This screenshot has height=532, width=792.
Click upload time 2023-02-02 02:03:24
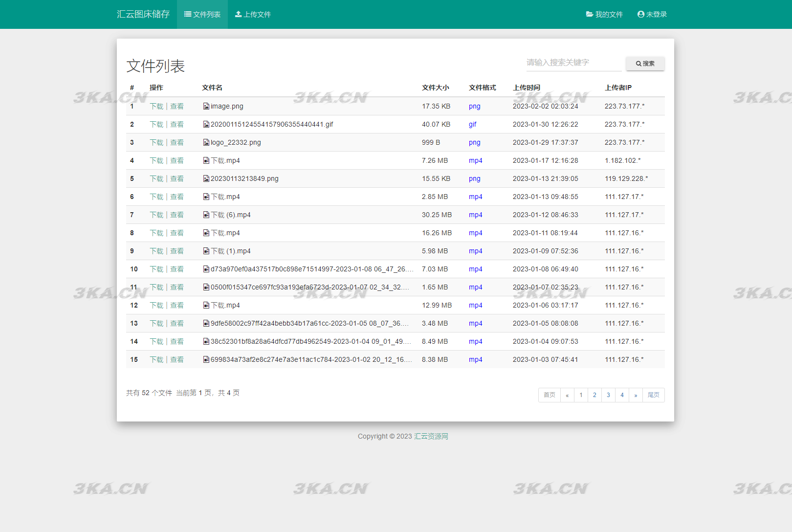[545, 106]
